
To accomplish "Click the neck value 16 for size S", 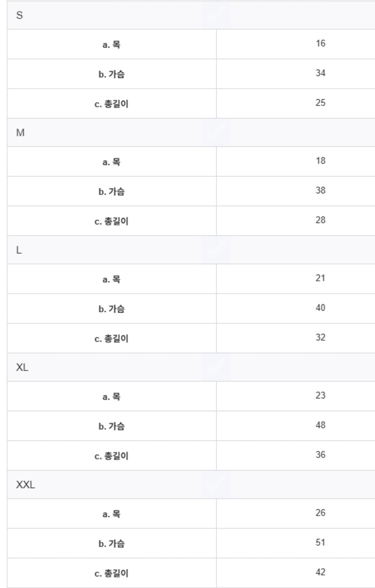I will tap(320, 44).
